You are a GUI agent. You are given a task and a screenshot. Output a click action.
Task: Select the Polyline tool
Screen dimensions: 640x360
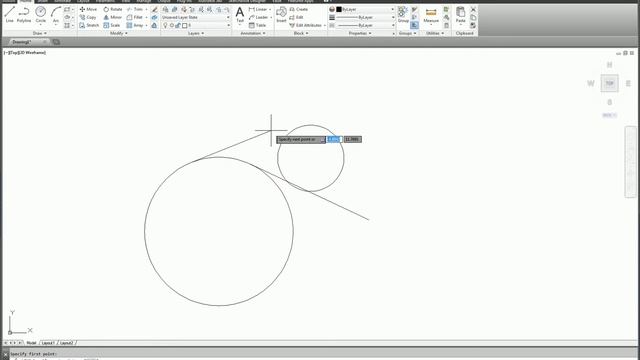[x=24, y=15]
